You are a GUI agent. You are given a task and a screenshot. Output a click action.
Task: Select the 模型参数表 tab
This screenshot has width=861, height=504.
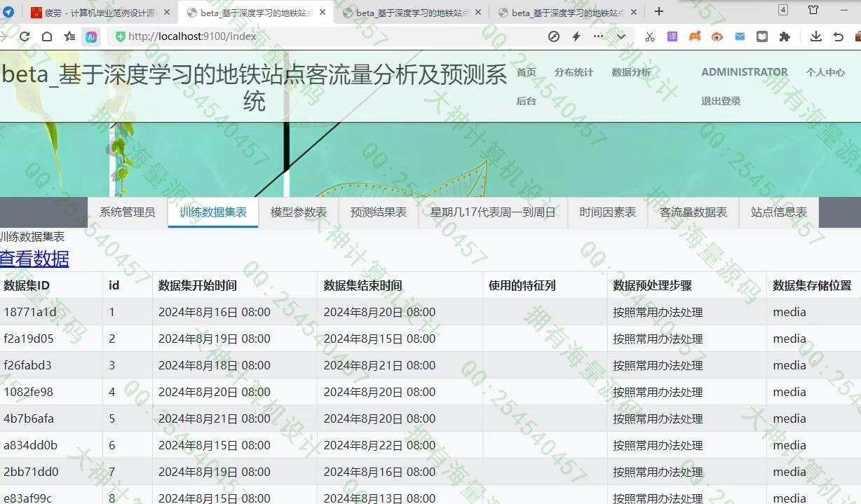(299, 212)
